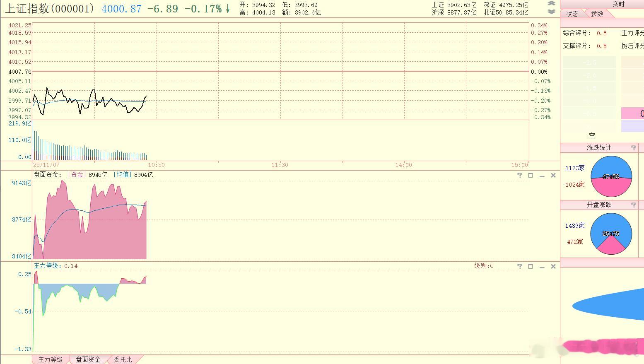Click the 支撑评分 0.5 score
The image size is (644, 364).
[x=585, y=46]
